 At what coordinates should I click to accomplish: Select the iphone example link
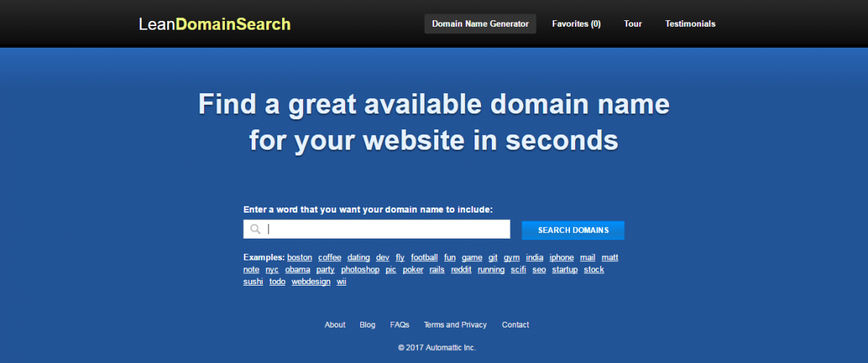click(x=562, y=257)
